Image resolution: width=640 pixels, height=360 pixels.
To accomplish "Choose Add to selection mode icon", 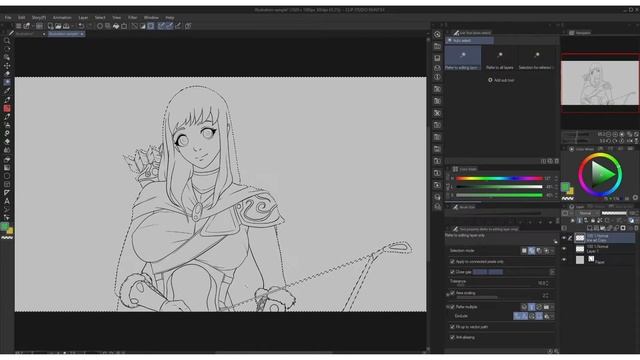I will tap(531, 251).
